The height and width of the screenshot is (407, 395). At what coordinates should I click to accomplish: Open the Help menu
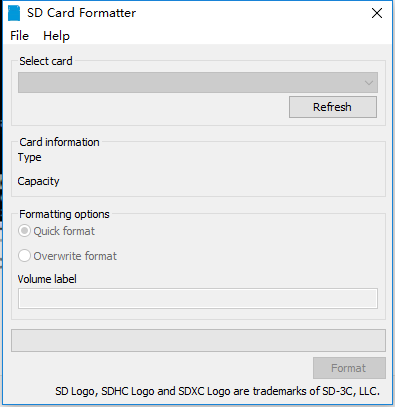coord(56,36)
